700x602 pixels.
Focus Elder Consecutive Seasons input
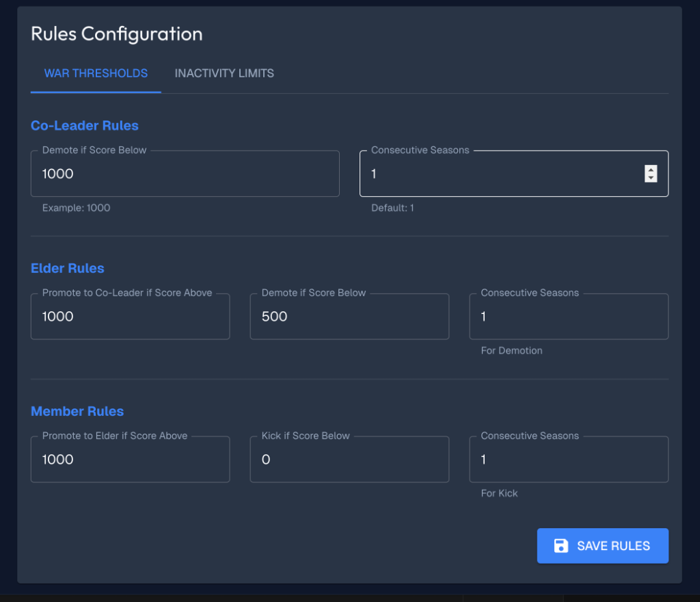point(568,317)
